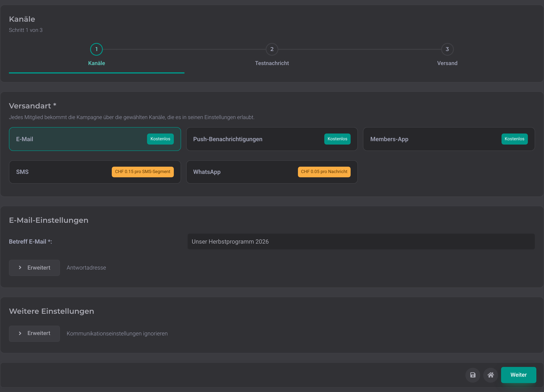Screen dimensions: 544x392
Task: Click into the Betreff E-Mail field
Action: [x=361, y=241]
